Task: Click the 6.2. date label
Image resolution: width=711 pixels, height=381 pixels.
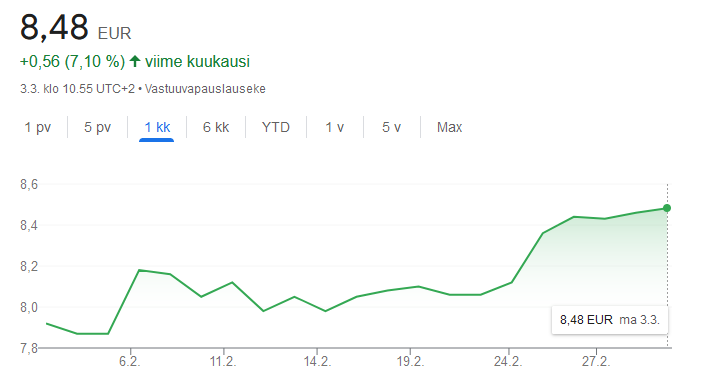Action: (130, 361)
